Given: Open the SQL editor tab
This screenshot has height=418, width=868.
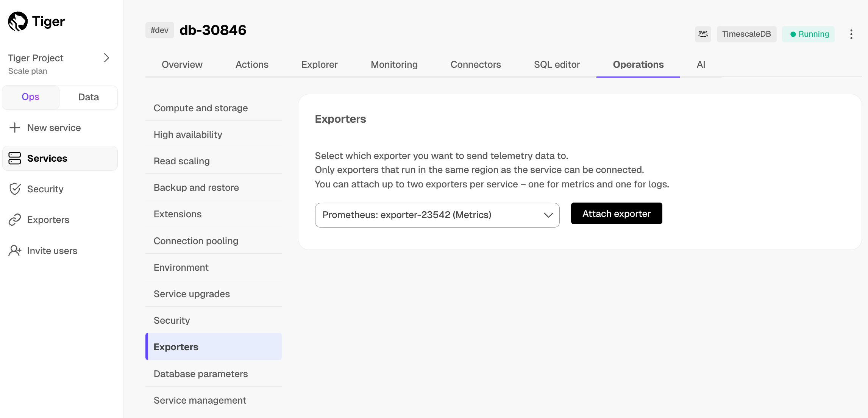Looking at the screenshot, I should point(557,64).
